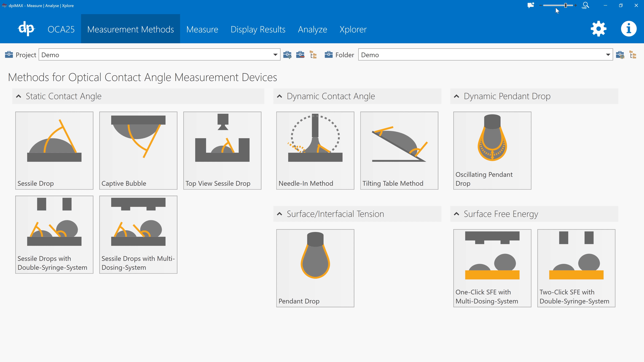Screen dimensions: 644x362
Task: Switch to the Display Results tab
Action: click(258, 29)
